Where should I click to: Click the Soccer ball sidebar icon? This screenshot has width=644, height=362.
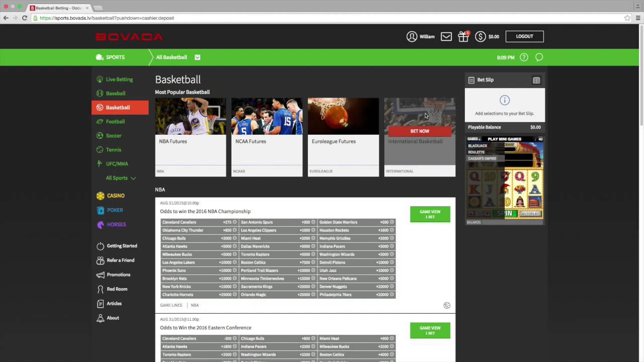(x=100, y=136)
